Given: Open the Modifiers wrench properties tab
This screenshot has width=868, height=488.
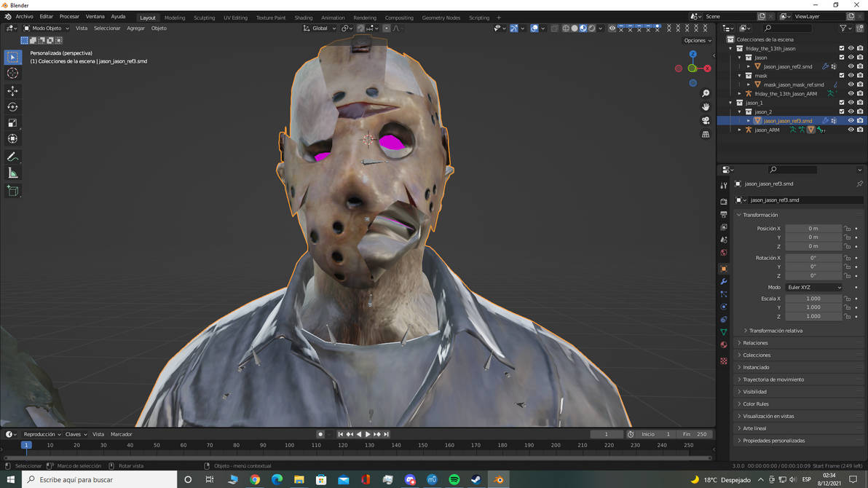Looking at the screenshot, I should tap(724, 282).
